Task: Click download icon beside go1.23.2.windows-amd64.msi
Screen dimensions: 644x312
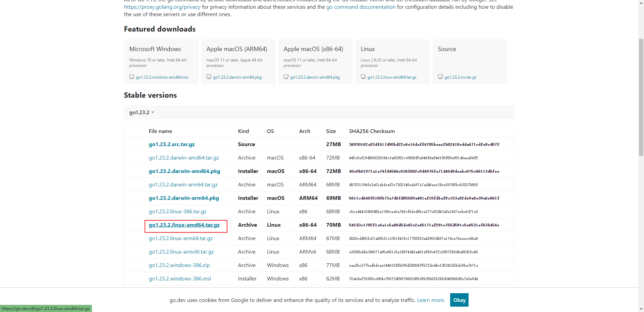Action: (x=132, y=77)
